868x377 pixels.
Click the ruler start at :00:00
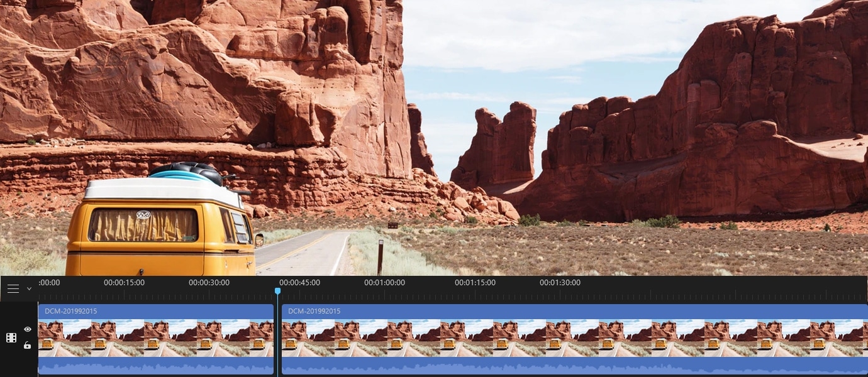pos(49,283)
